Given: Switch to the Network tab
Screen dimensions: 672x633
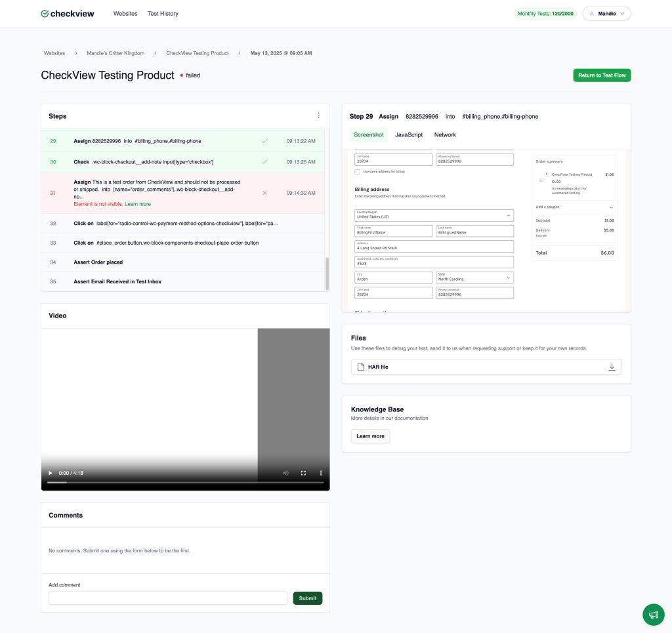Looking at the screenshot, I should [445, 134].
